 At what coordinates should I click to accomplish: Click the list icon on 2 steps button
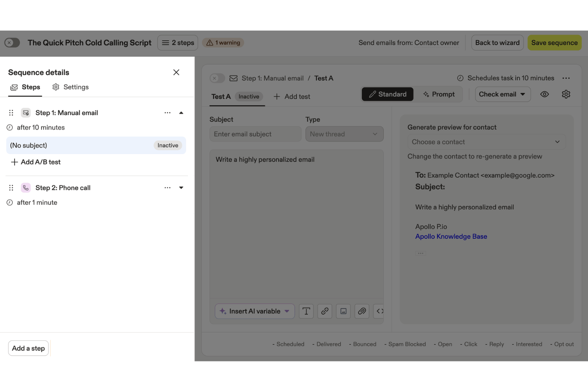click(x=166, y=42)
